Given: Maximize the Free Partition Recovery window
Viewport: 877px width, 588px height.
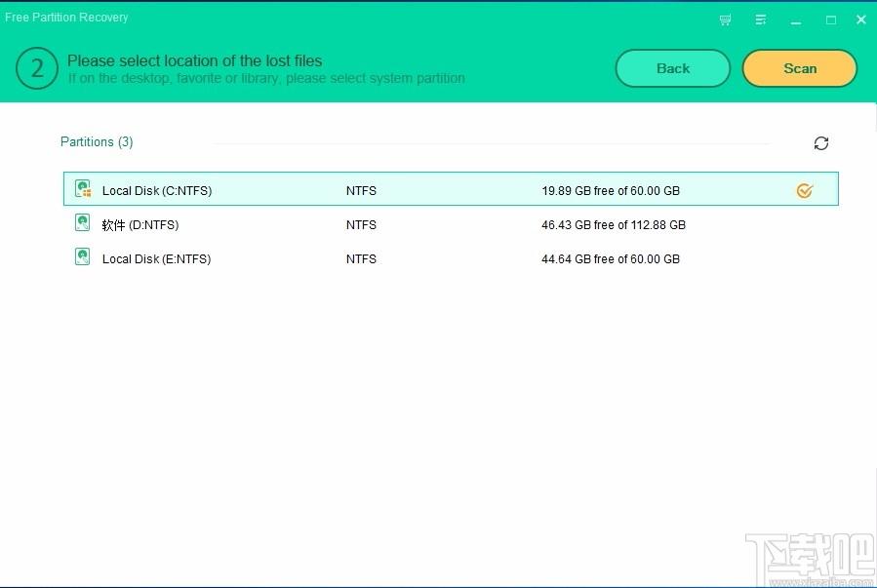Looking at the screenshot, I should click(x=831, y=20).
